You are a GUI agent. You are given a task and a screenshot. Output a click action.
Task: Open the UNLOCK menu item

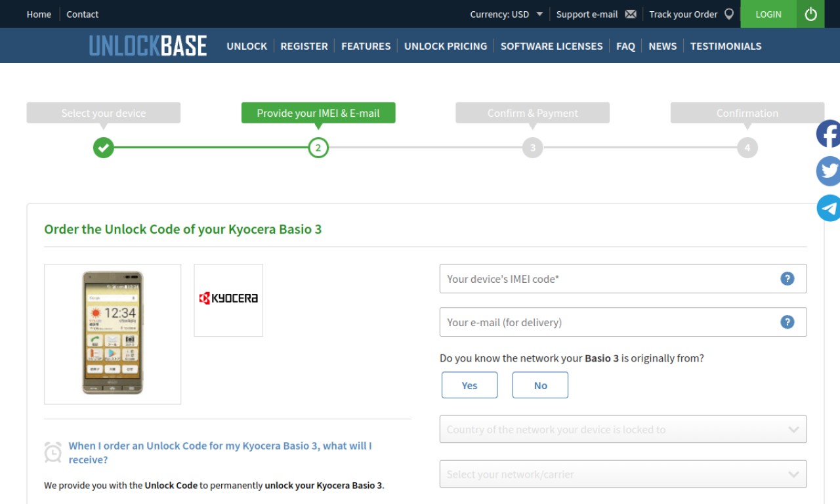(x=247, y=46)
